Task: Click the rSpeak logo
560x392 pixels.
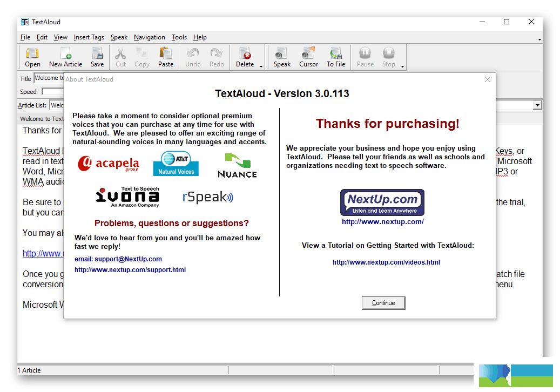Action: coord(208,197)
